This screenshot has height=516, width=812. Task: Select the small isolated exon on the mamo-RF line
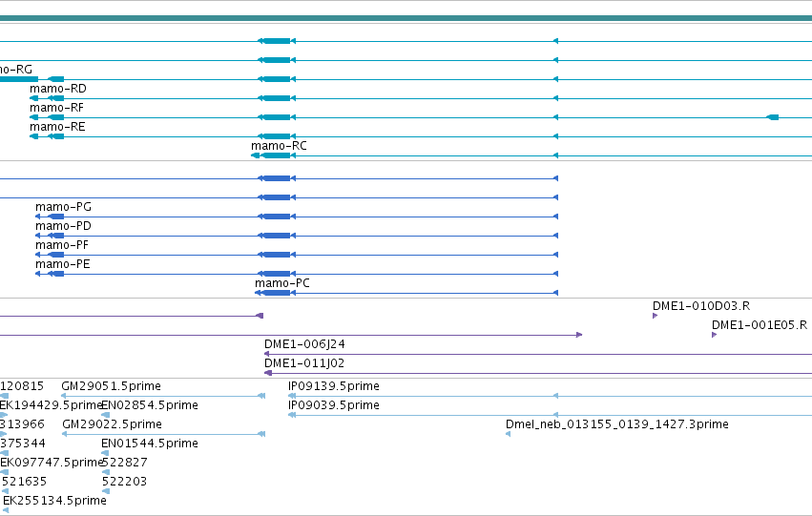click(x=773, y=117)
